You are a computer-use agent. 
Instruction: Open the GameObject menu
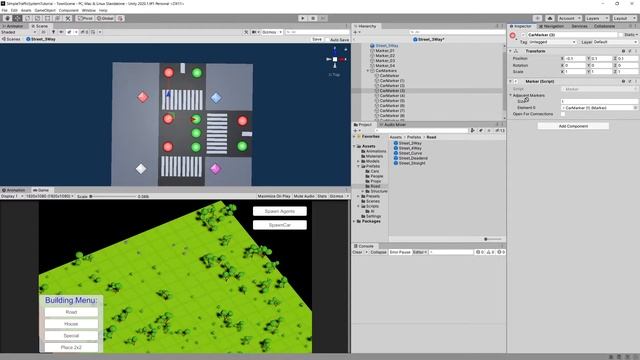click(45, 10)
